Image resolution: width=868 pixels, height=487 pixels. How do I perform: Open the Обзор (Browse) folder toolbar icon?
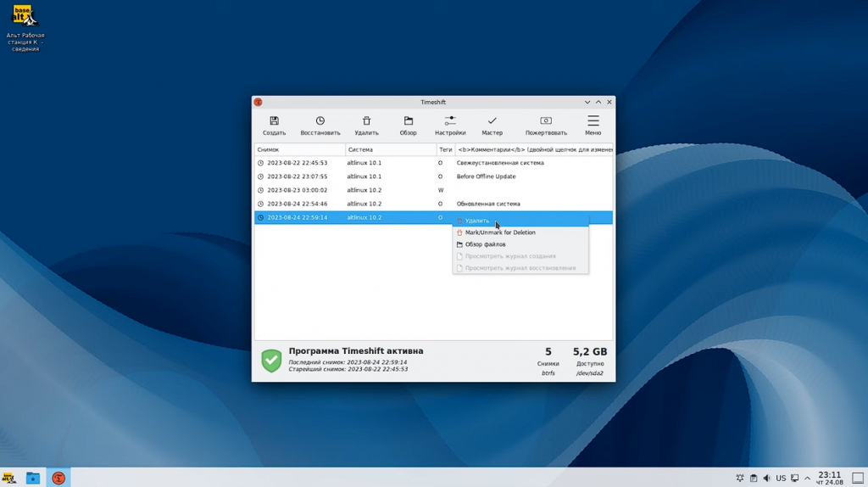tap(408, 120)
